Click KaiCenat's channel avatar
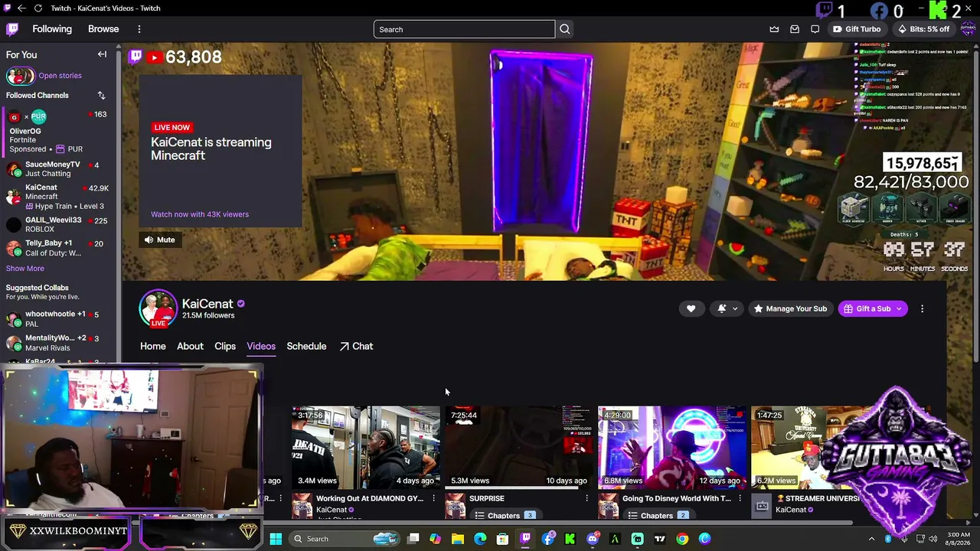Image resolution: width=980 pixels, height=551 pixels. (x=158, y=308)
